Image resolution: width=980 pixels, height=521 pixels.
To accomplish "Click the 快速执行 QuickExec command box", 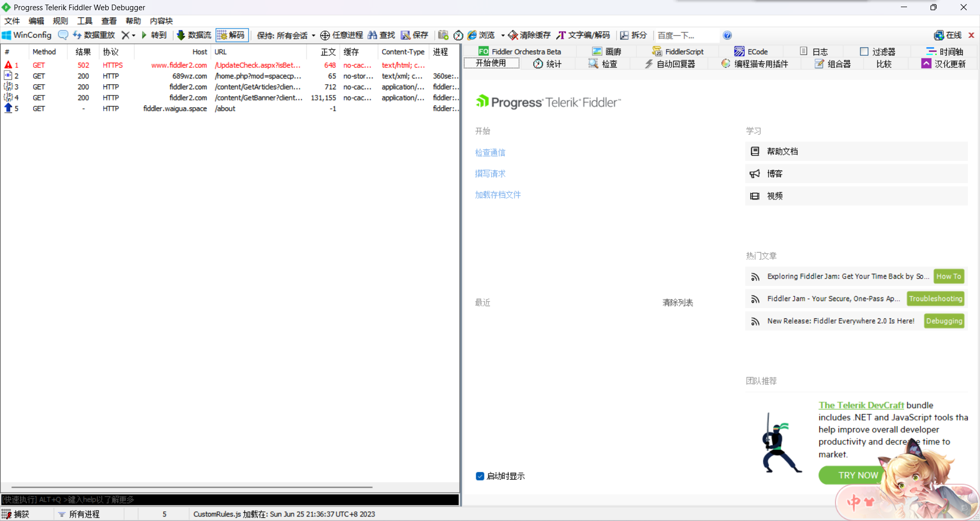I will [x=230, y=500].
